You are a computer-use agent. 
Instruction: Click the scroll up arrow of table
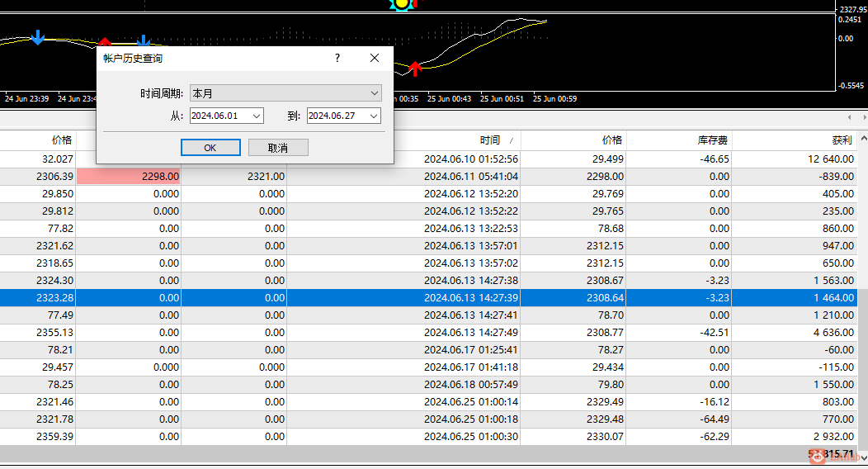863,139
